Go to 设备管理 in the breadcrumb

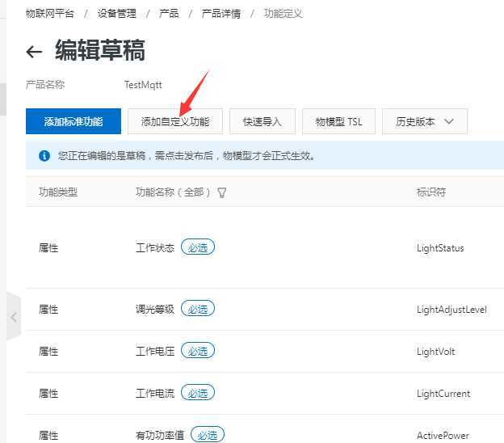click(x=117, y=14)
